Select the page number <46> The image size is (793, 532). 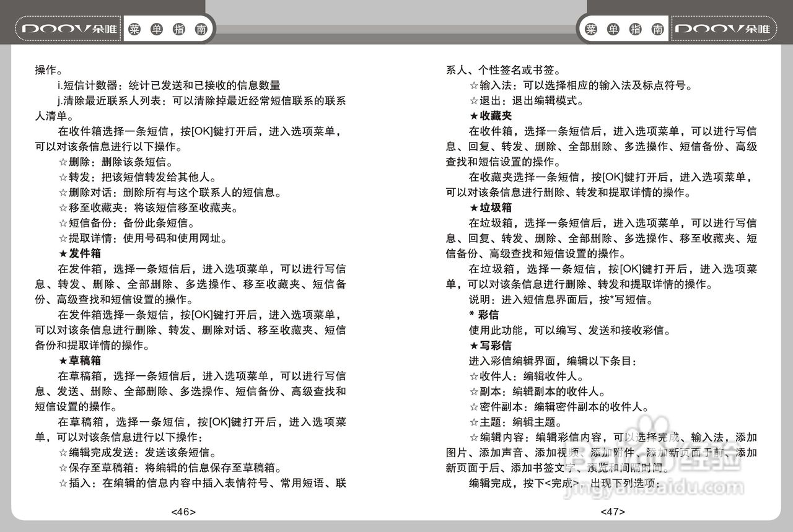tap(183, 512)
